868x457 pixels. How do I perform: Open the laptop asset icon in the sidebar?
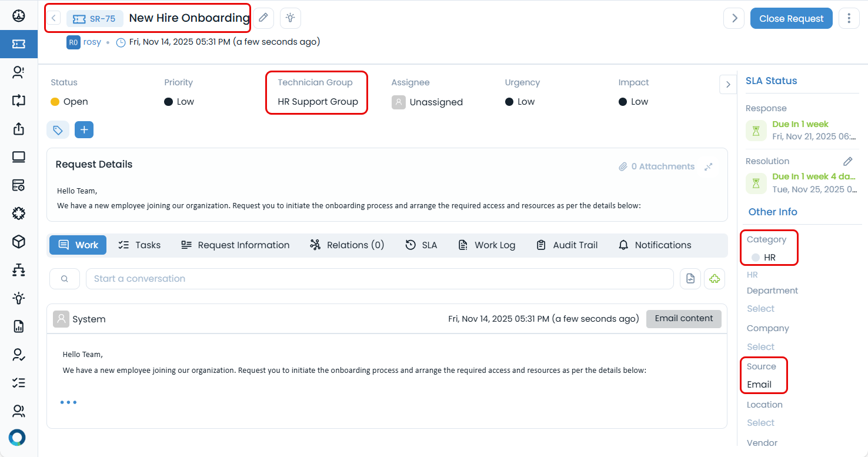click(19, 157)
